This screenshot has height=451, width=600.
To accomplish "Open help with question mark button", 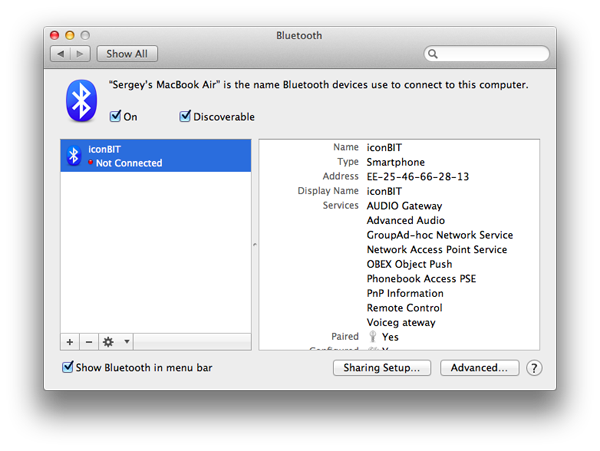I will [534, 368].
